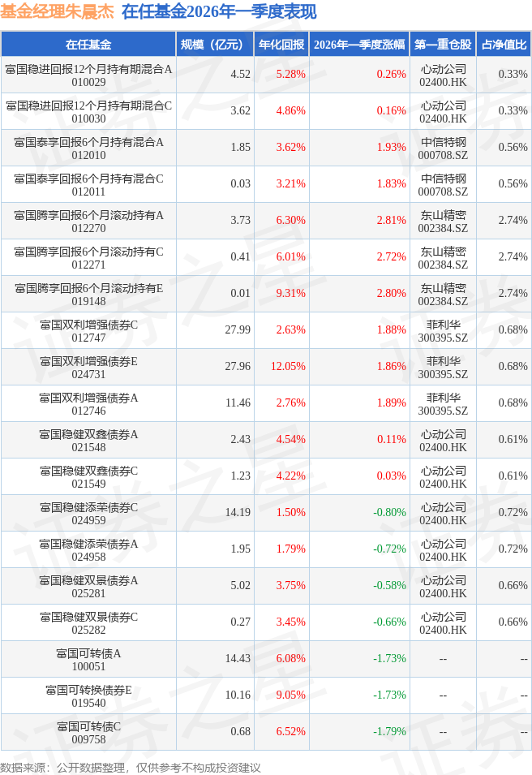Click the 年化回报 column header
Screen dimensions: 532x775
click(x=281, y=45)
